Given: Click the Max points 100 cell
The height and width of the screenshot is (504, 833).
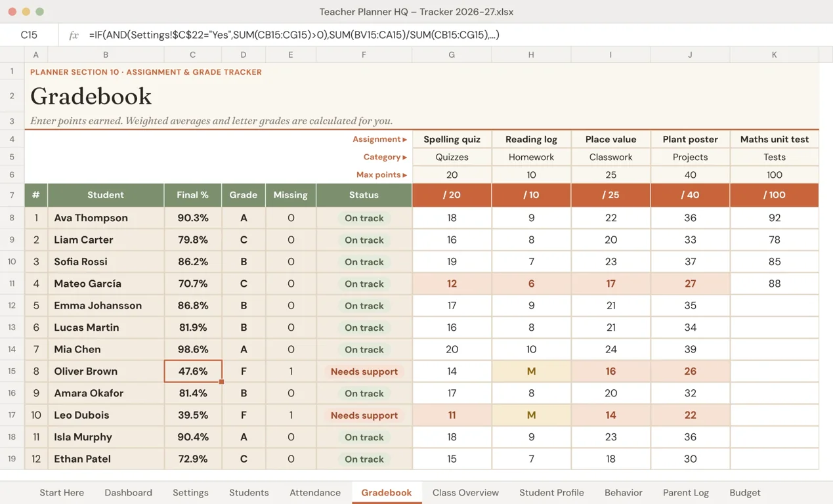Looking at the screenshot, I should (x=775, y=175).
